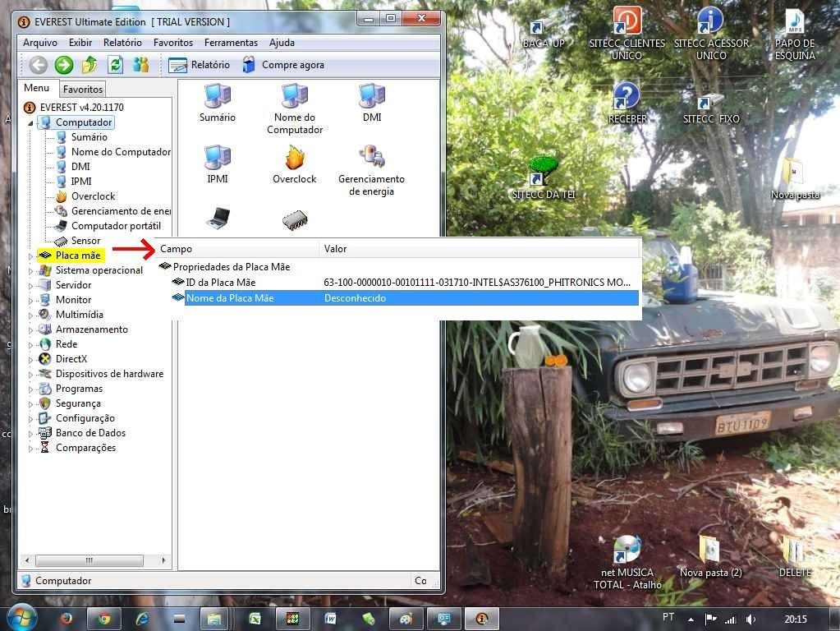The image size is (840, 631).
Task: Expand the Sistema operacional node
Action: tap(31, 271)
